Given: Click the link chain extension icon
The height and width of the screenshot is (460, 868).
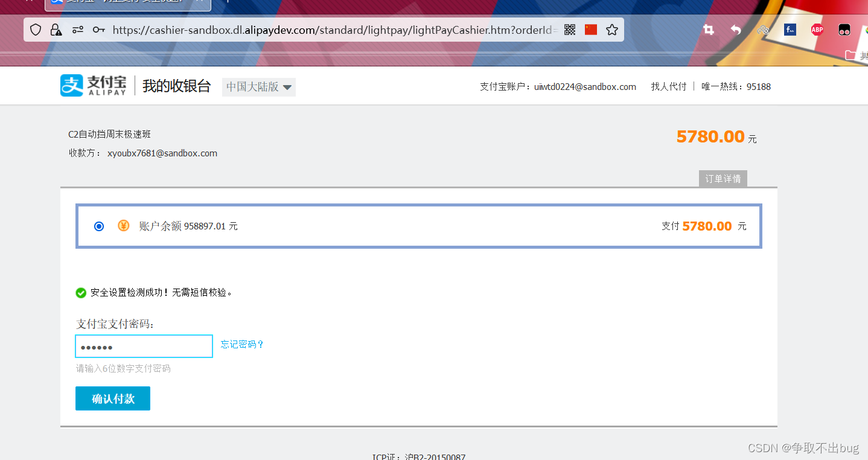Looking at the screenshot, I should click(763, 30).
